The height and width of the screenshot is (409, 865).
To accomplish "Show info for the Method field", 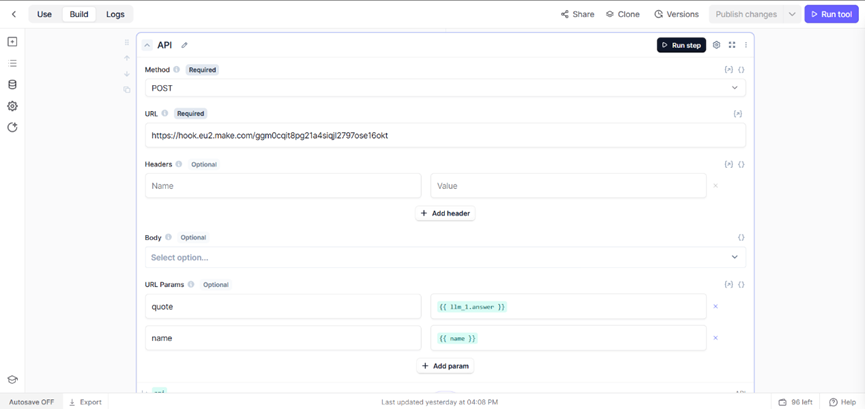I will pos(177,70).
